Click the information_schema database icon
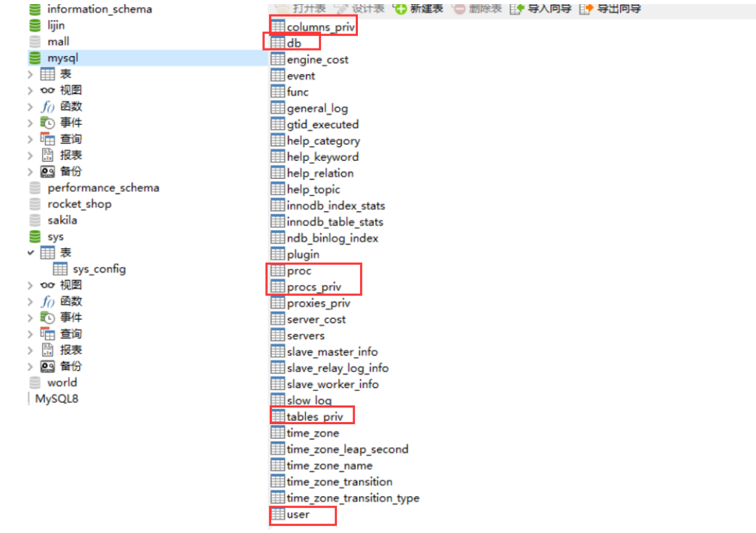The image size is (756, 533). (35, 9)
